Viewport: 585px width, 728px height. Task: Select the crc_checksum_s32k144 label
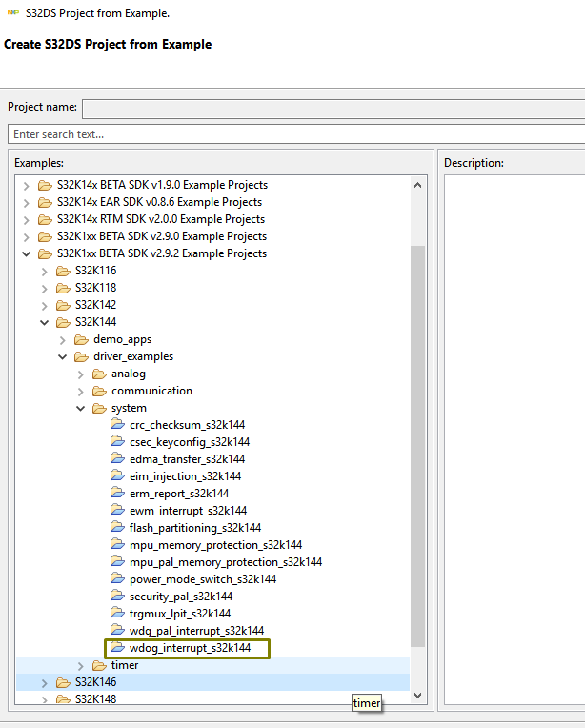(x=187, y=425)
